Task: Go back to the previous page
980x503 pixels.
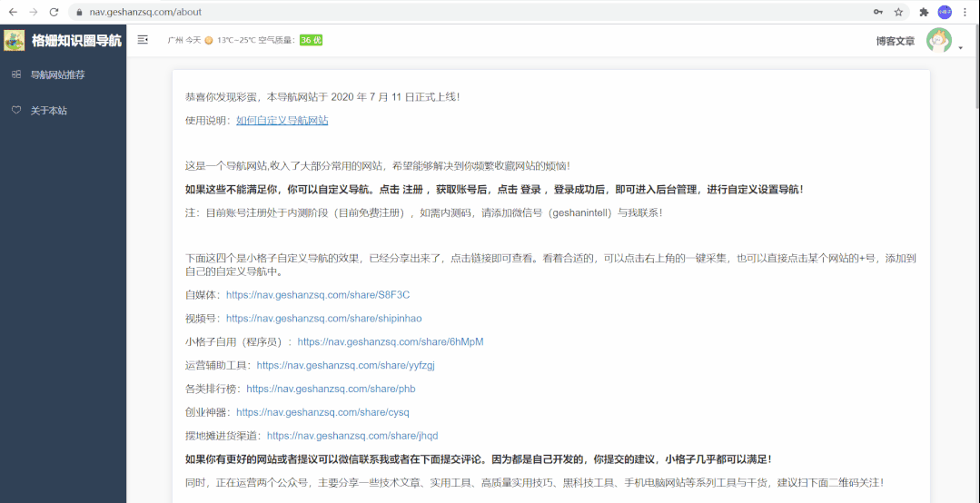Action: [13, 12]
